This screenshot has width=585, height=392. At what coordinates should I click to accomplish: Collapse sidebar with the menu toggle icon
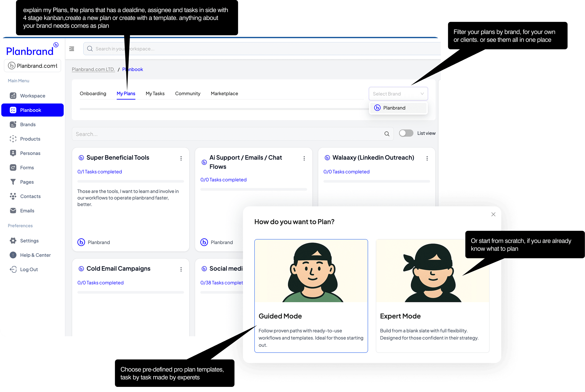point(72,49)
